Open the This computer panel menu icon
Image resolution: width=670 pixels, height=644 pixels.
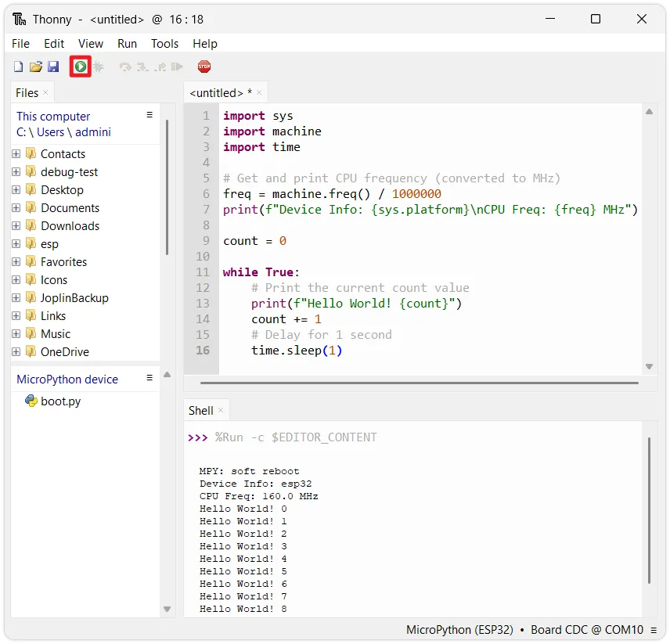point(149,115)
